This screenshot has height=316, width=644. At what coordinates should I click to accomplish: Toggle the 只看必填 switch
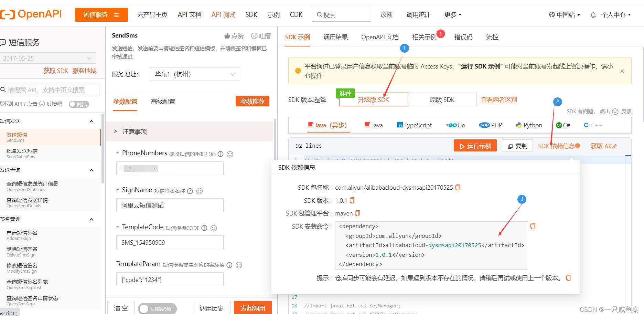pos(157,309)
